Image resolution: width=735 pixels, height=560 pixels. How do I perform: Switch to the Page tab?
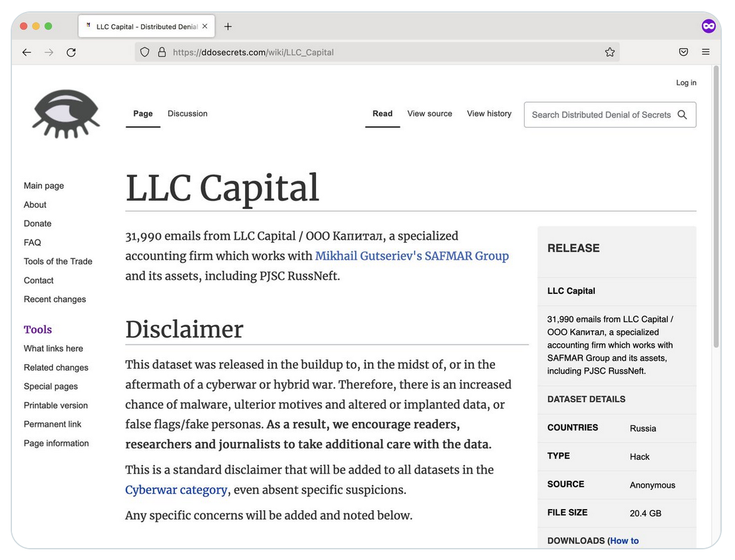143,114
